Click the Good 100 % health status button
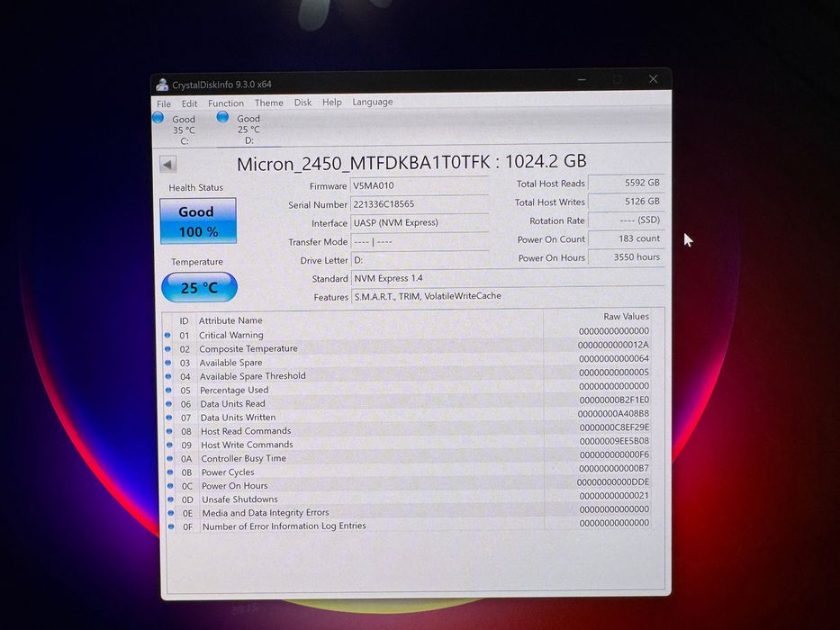This screenshot has width=840, height=630. 198,220
